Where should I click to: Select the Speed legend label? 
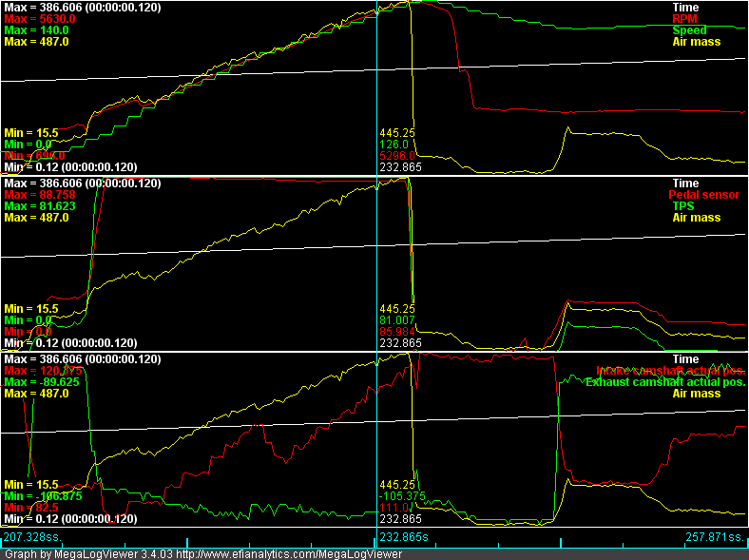click(x=689, y=30)
